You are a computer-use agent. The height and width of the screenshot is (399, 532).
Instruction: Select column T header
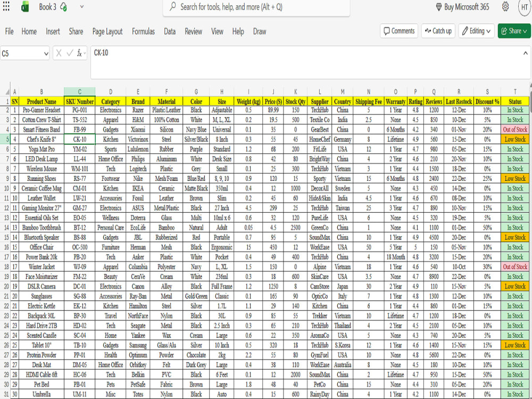coord(515,92)
